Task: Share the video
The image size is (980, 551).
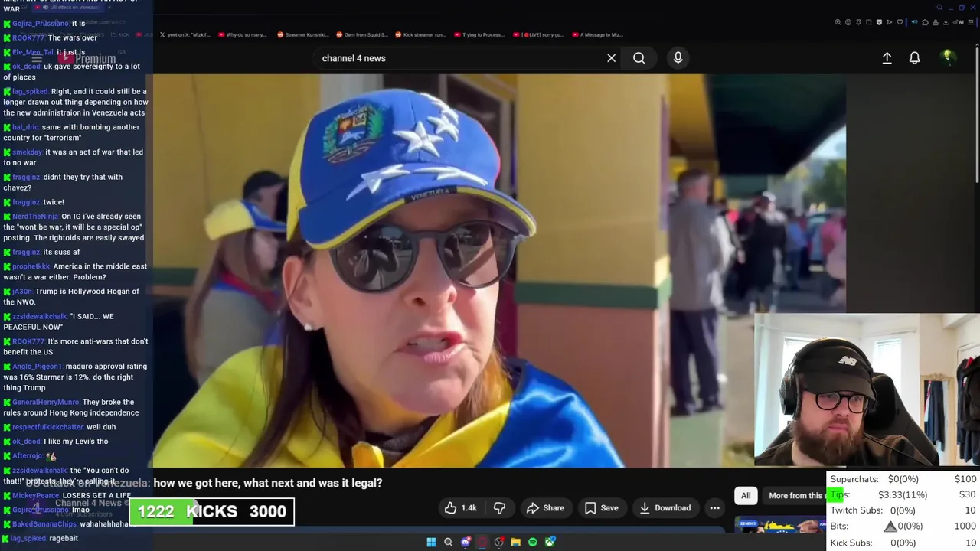Action: [x=545, y=508]
